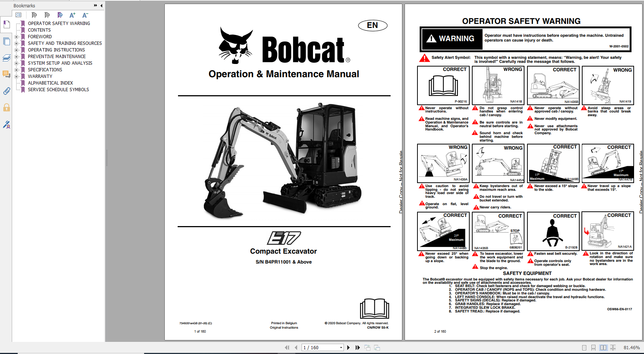Open the page number dropdown arrow

[341, 347]
